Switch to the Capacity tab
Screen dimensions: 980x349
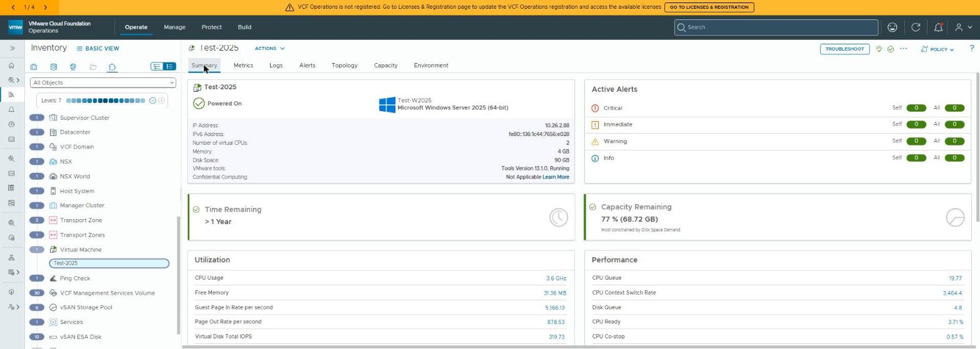click(x=386, y=66)
